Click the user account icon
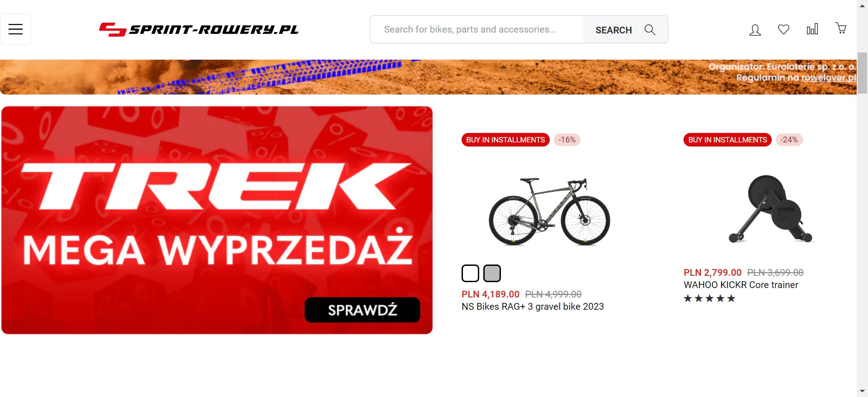 point(755,30)
